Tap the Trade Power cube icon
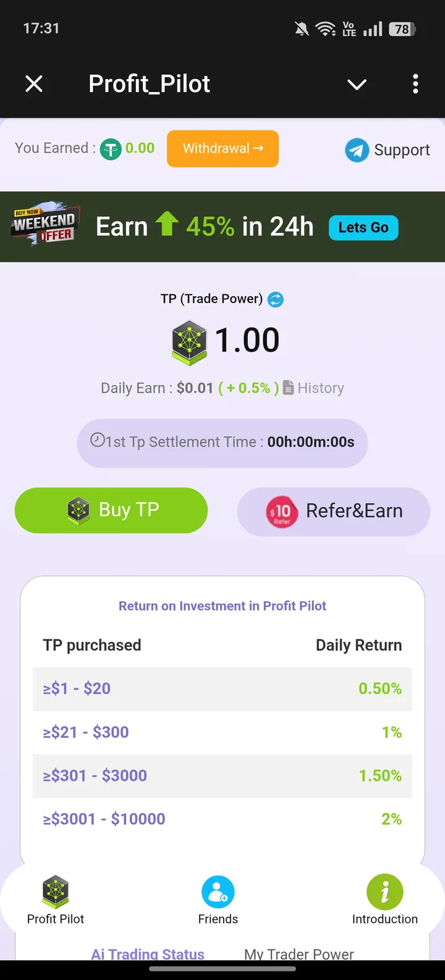 click(x=189, y=341)
